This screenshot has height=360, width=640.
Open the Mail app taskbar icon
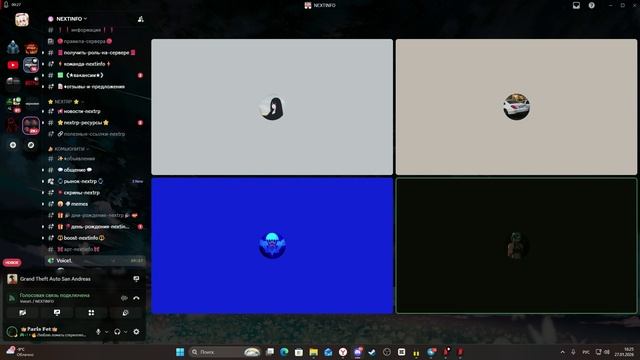pos(328,352)
